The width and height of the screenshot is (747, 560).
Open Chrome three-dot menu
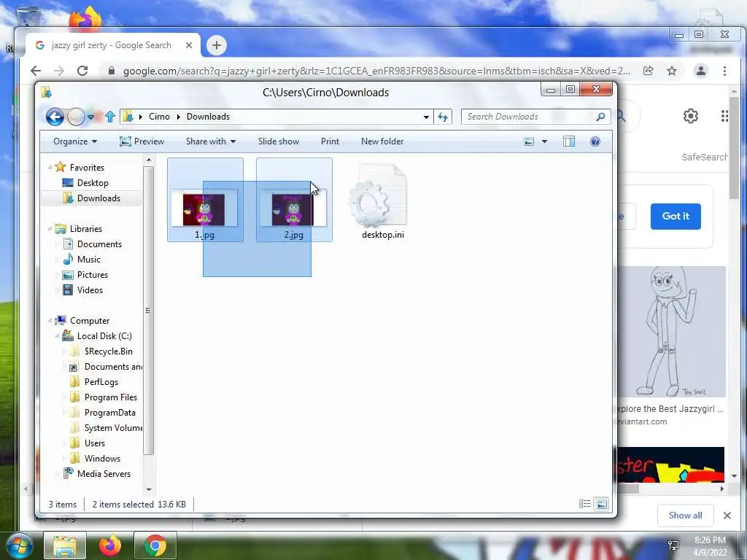coord(724,71)
